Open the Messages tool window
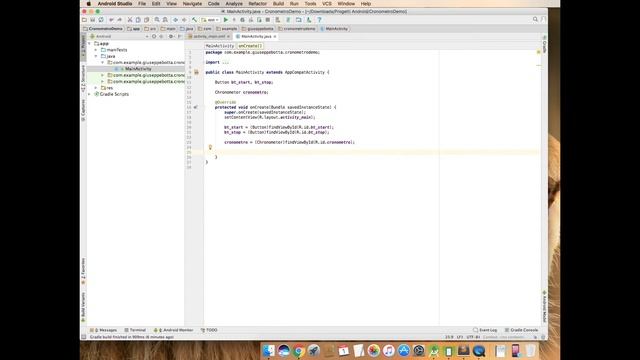 [103, 330]
